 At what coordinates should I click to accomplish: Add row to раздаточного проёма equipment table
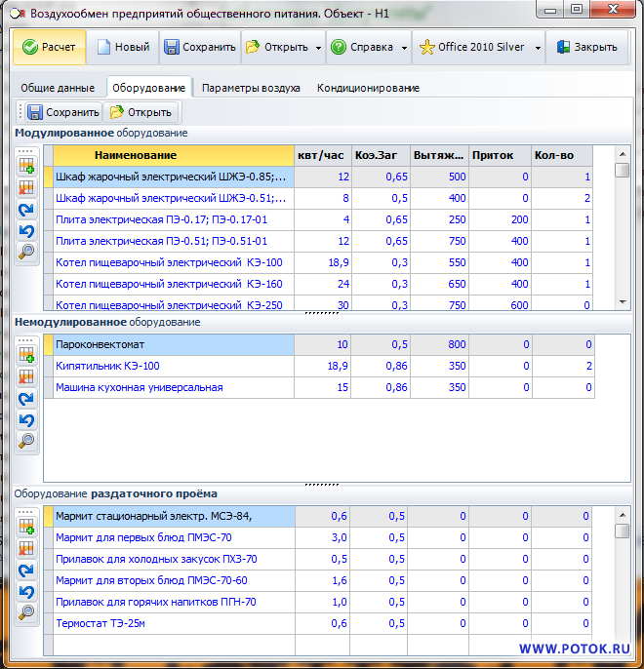(26, 526)
